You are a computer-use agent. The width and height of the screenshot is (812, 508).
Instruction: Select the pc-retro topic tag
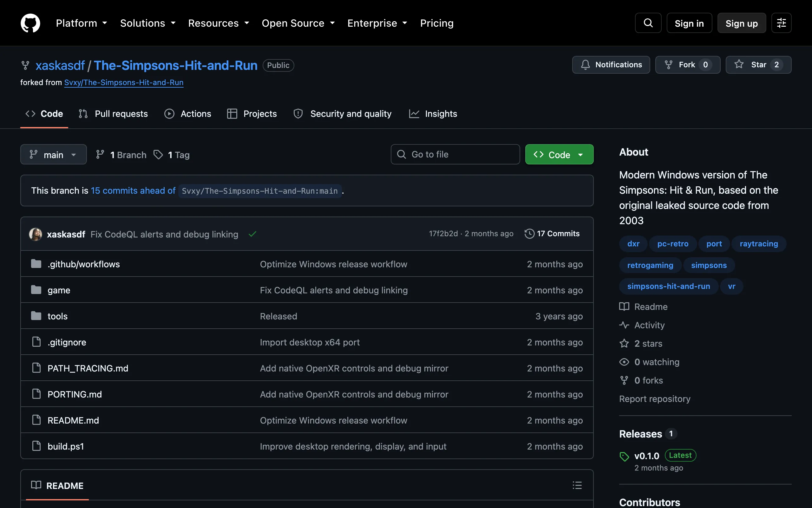click(673, 244)
